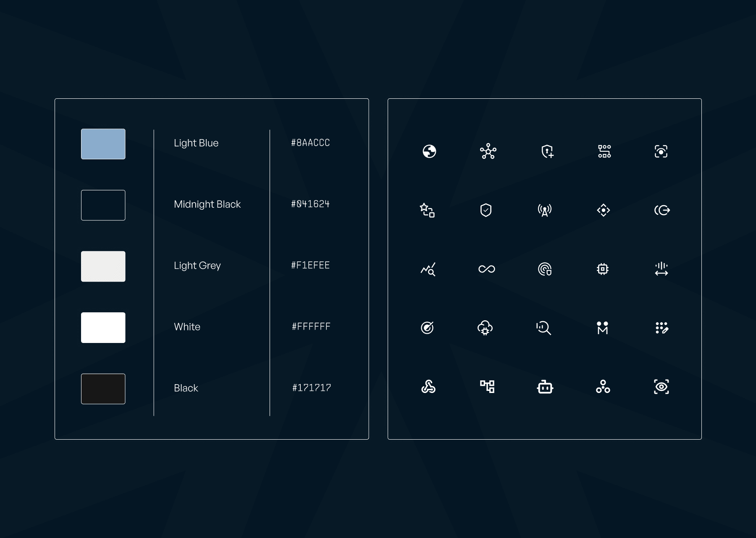Click the "Black" color name label
This screenshot has width=756, height=538.
coord(186,388)
